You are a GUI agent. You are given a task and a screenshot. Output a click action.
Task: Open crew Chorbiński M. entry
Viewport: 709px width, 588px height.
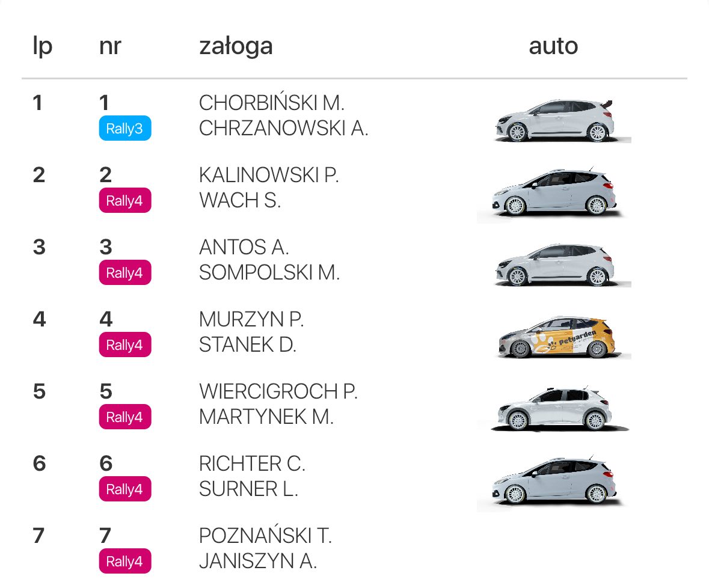[272, 103]
